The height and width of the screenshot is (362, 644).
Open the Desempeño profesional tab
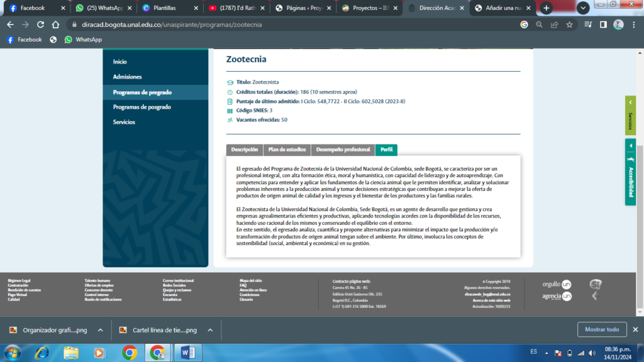pos(343,150)
